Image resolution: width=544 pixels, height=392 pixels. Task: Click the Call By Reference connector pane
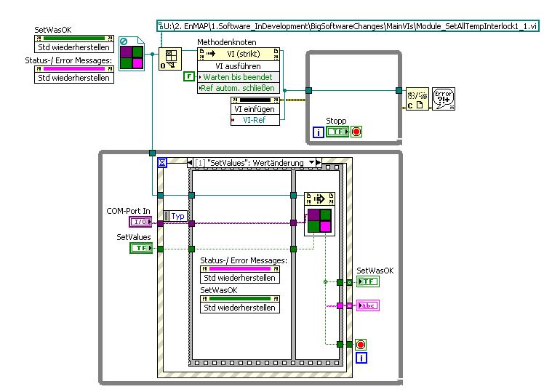[319, 220]
